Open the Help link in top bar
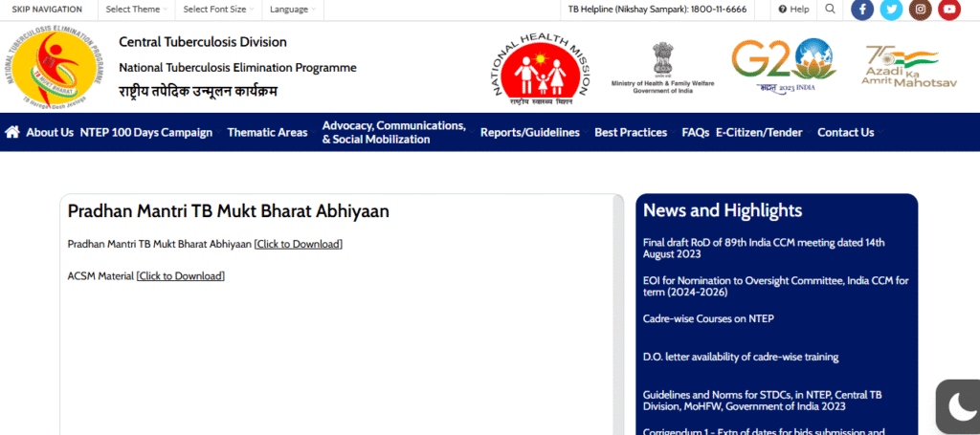 point(793,10)
